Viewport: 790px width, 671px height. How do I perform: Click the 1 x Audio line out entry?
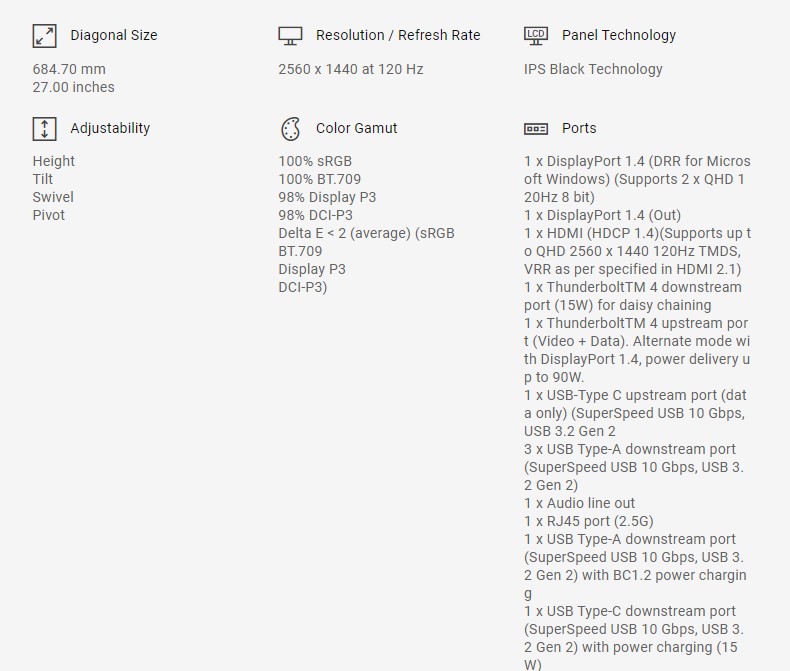(x=579, y=503)
